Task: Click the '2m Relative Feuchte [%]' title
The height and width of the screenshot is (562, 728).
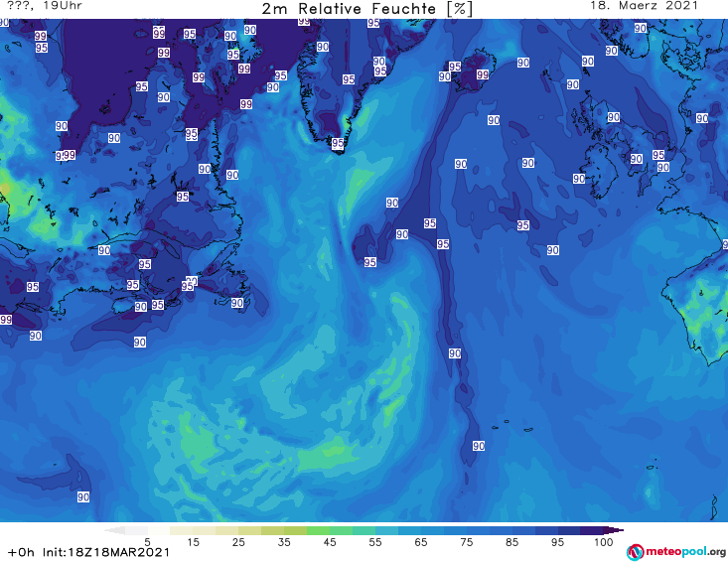Action: [366, 9]
